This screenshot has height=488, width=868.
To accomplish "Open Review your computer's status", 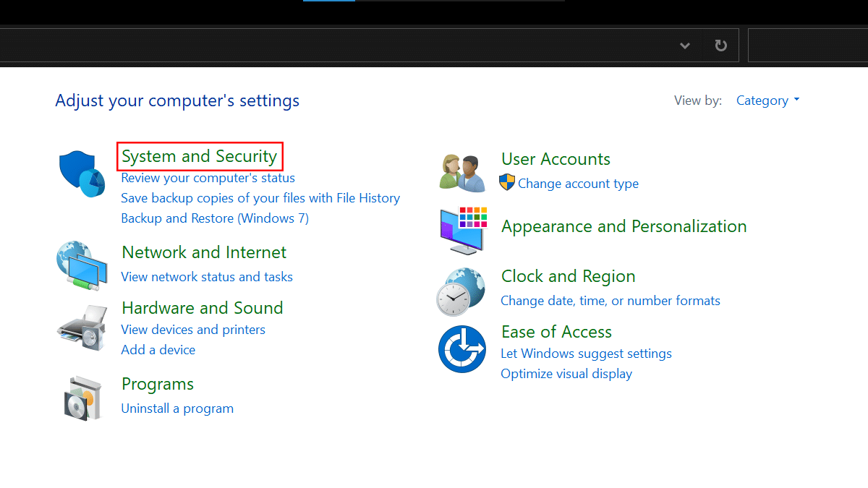I will (208, 178).
